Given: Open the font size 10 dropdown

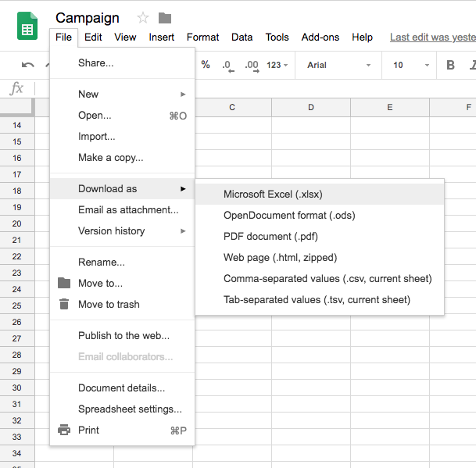Looking at the screenshot, I should (410, 65).
